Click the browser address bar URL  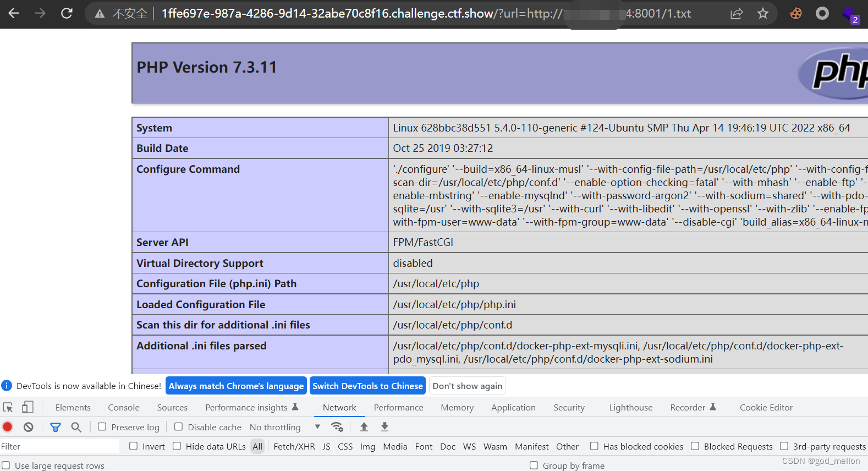click(426, 14)
